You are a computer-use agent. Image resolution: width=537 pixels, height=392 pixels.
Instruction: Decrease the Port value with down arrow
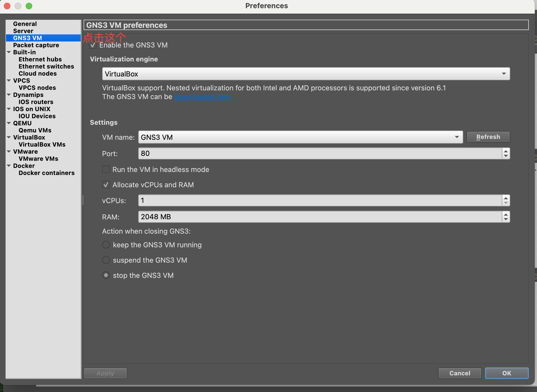coord(506,156)
